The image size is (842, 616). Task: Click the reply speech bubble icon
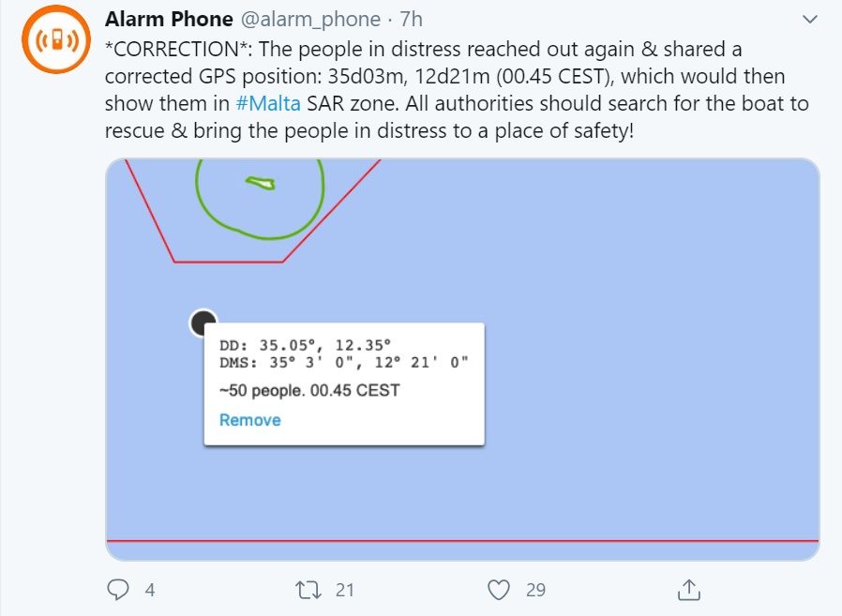pyautogui.click(x=118, y=590)
